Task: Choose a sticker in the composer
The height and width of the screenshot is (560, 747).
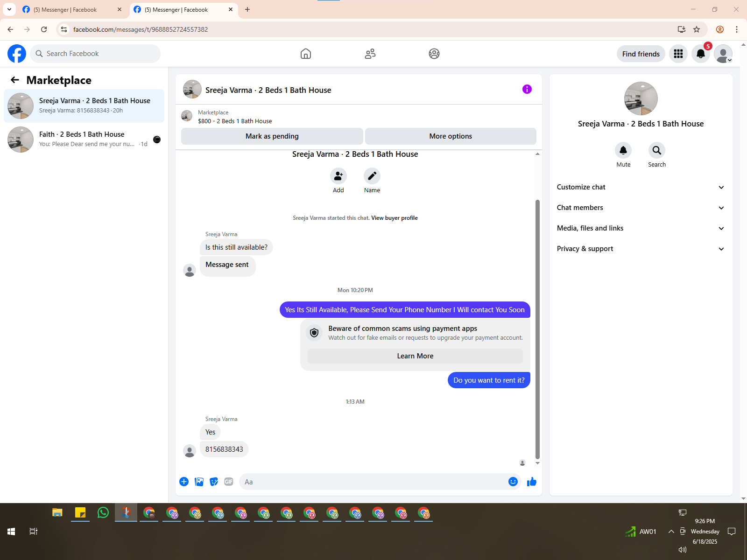Action: (214, 482)
